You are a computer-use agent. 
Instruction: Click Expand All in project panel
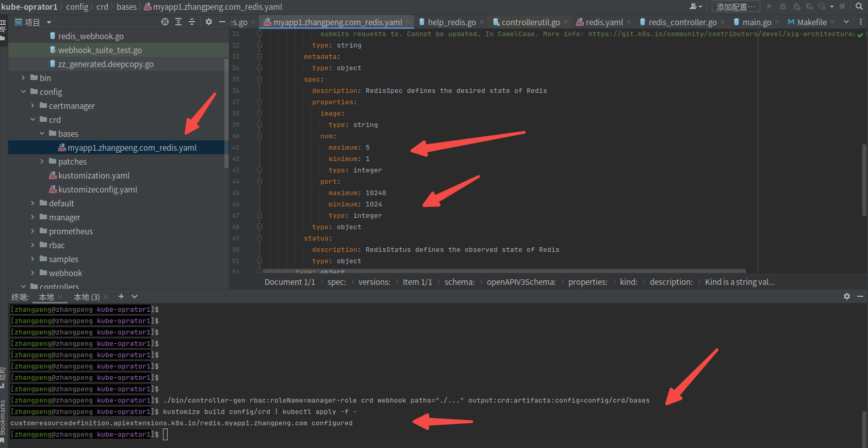[178, 22]
